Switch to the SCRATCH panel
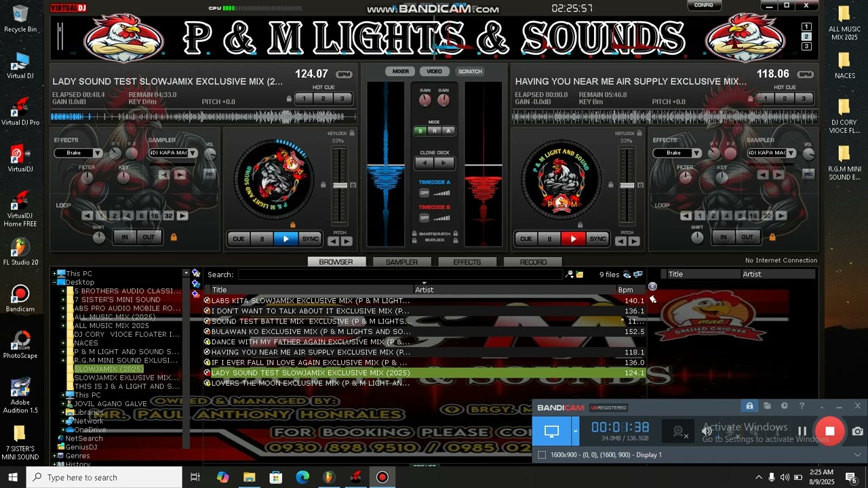This screenshot has height=488, width=868. click(x=469, y=71)
